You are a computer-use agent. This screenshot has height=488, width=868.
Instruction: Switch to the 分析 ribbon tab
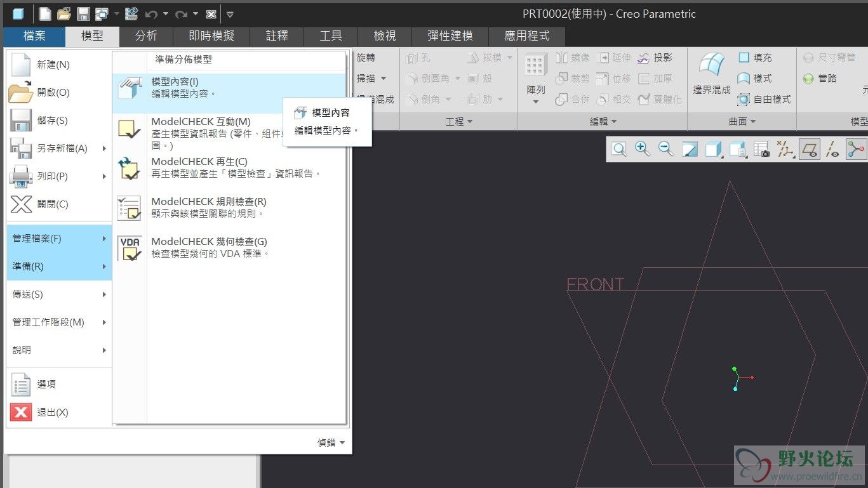[x=146, y=36]
